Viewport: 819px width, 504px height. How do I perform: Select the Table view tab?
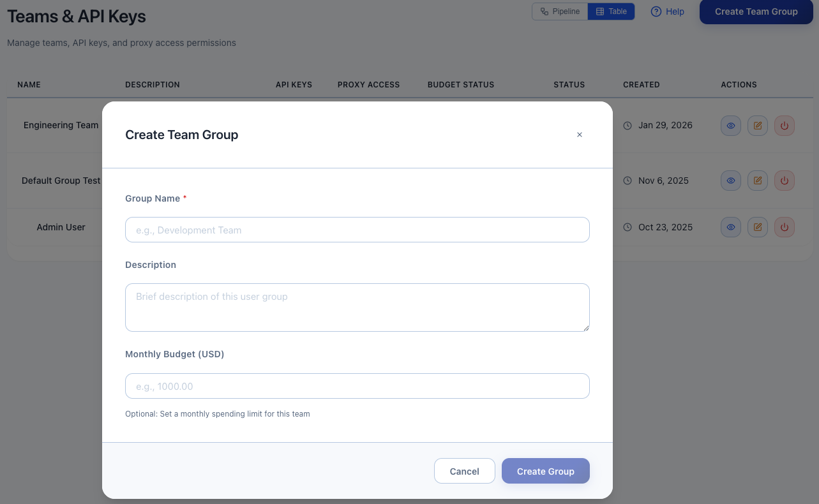pos(610,11)
